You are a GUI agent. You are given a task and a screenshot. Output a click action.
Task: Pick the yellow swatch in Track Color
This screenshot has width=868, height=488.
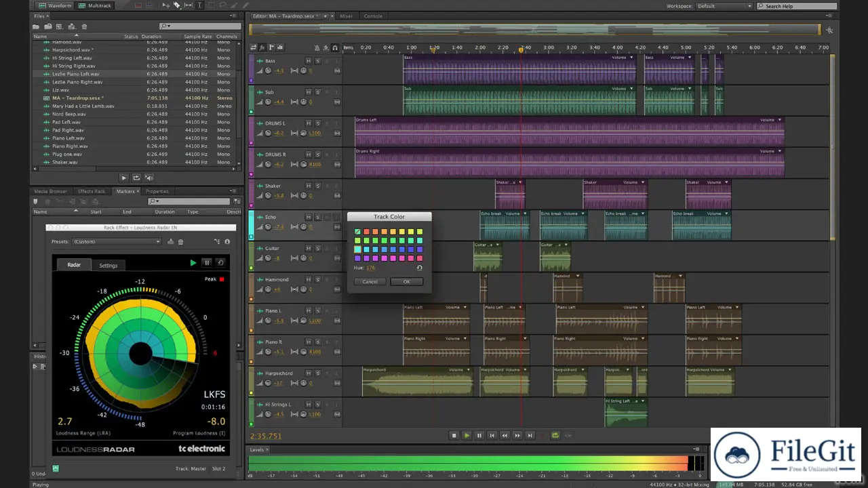click(410, 232)
